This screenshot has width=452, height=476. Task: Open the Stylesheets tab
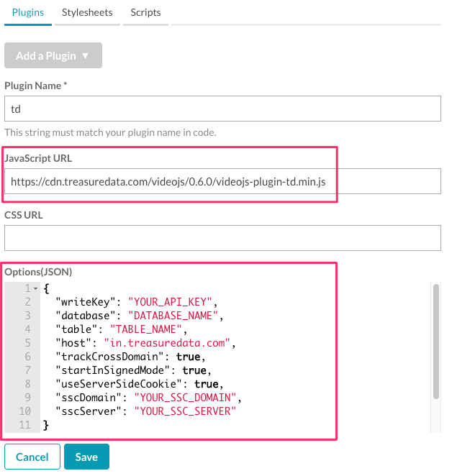coord(87,12)
